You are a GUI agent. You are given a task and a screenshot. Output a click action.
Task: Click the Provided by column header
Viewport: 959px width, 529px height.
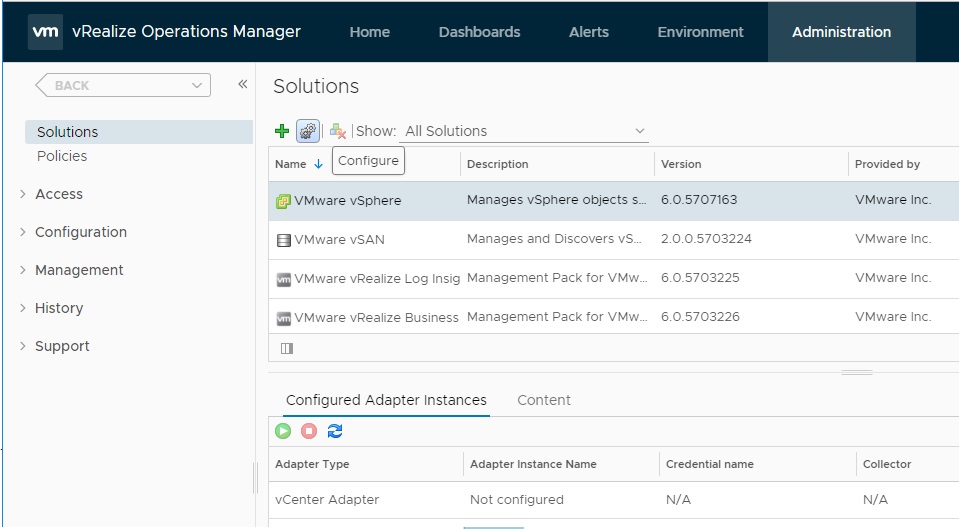887,164
